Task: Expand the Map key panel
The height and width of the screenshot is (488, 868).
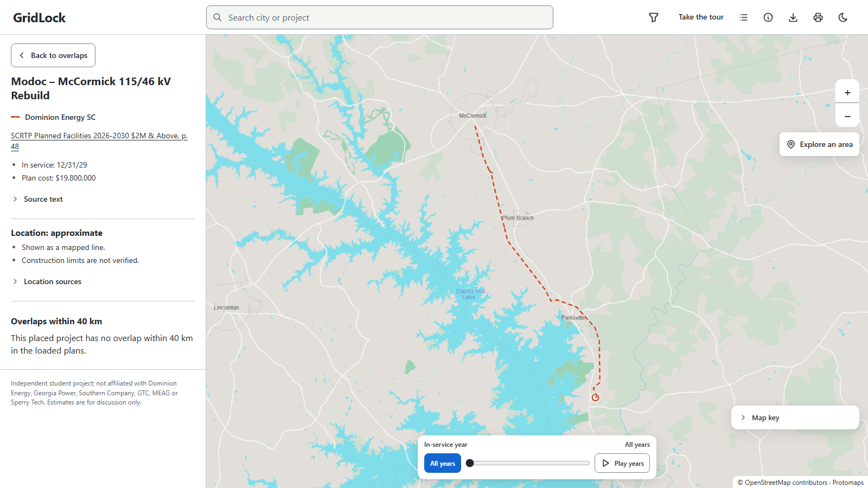Action: pyautogui.click(x=795, y=418)
